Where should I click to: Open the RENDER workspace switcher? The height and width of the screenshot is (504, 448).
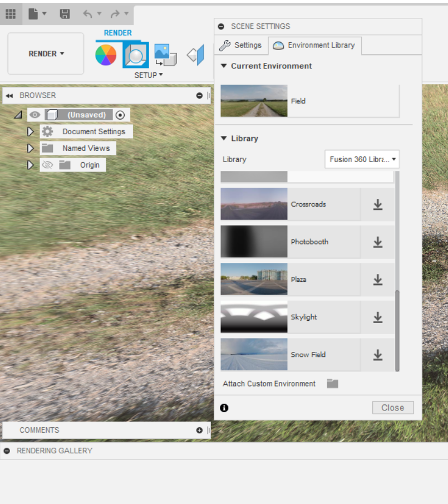[46, 53]
